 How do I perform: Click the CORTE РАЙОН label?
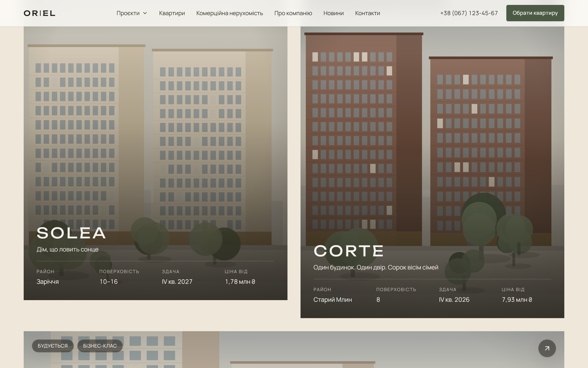click(322, 289)
